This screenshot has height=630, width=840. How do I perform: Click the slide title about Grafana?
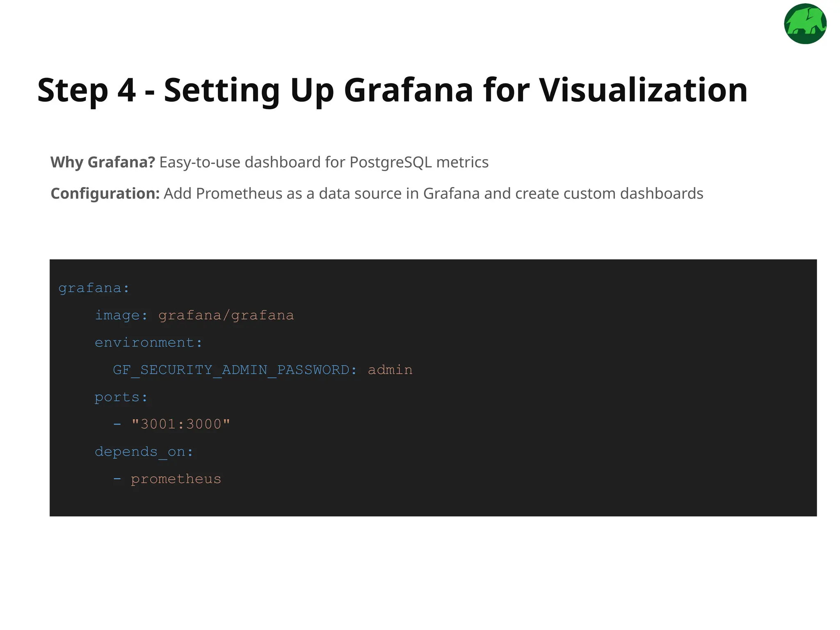coord(392,90)
